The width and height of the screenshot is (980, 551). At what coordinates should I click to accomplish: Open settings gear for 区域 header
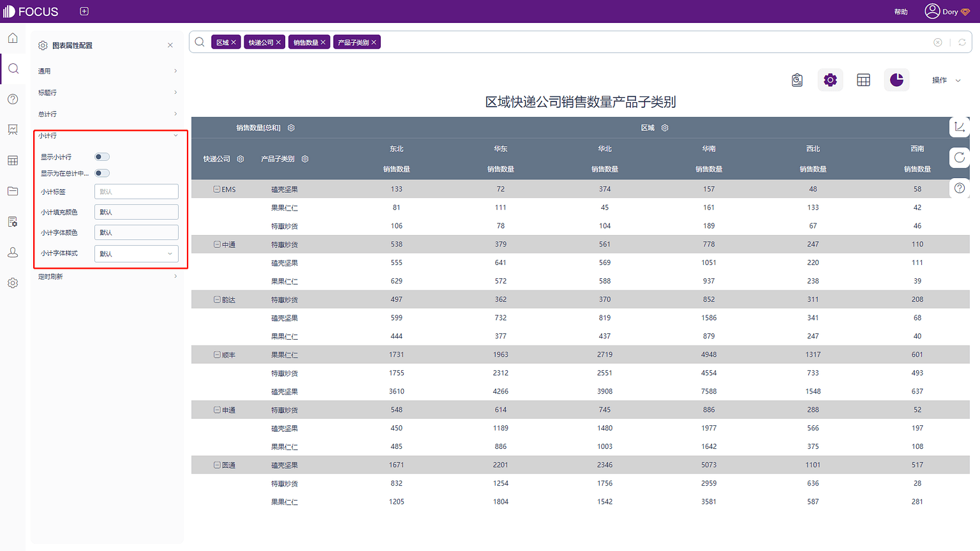point(665,128)
